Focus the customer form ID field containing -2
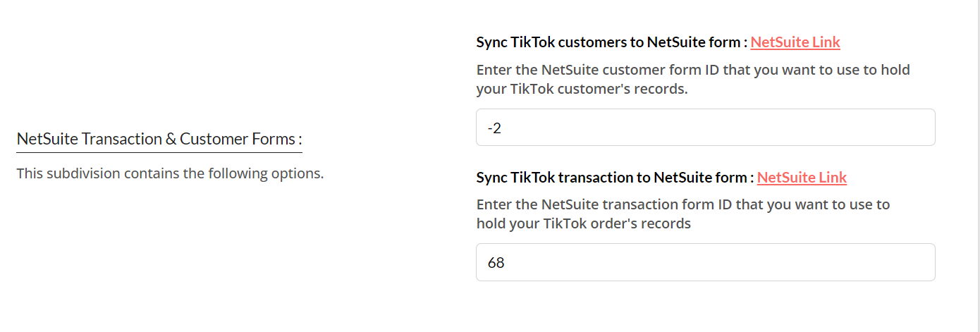Screen dimensions: 980x332 pos(705,128)
